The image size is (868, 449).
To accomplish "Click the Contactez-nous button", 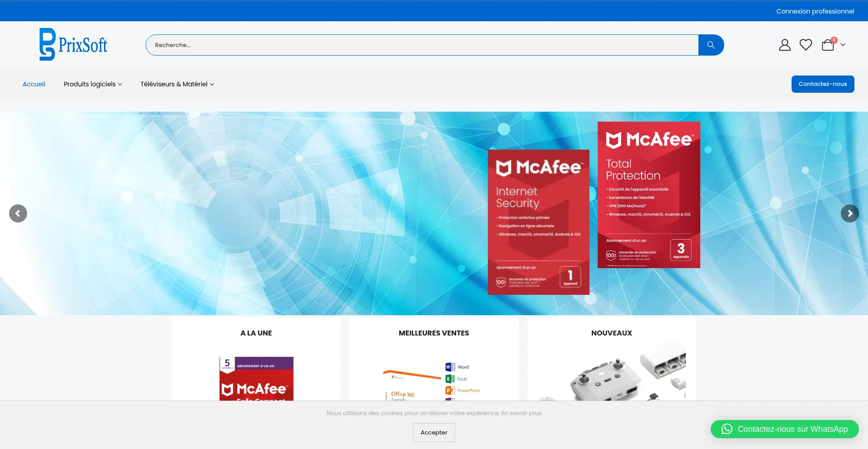I will (823, 84).
